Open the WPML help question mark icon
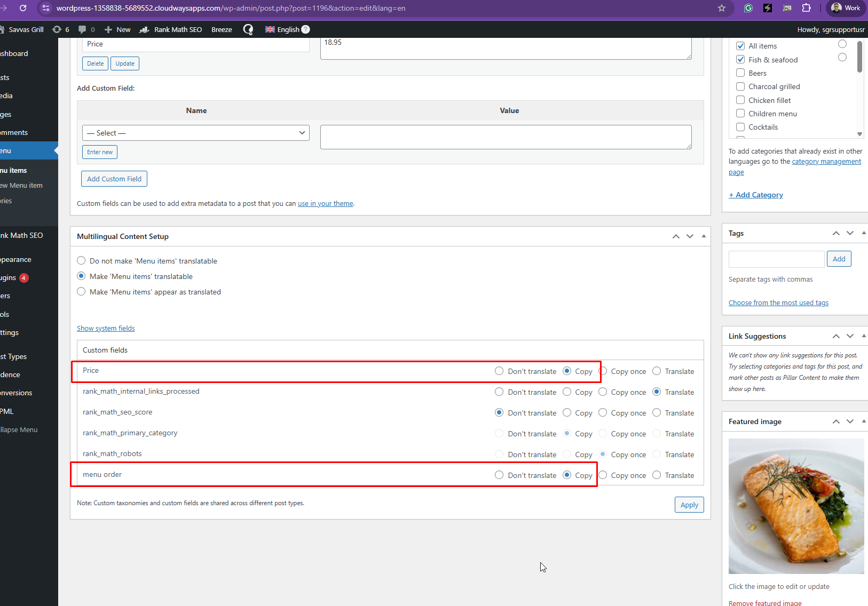The width and height of the screenshot is (868, 606). click(305, 29)
